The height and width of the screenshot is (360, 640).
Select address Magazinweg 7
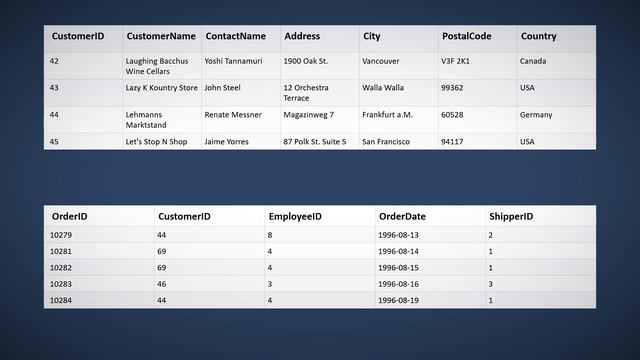tap(309, 115)
